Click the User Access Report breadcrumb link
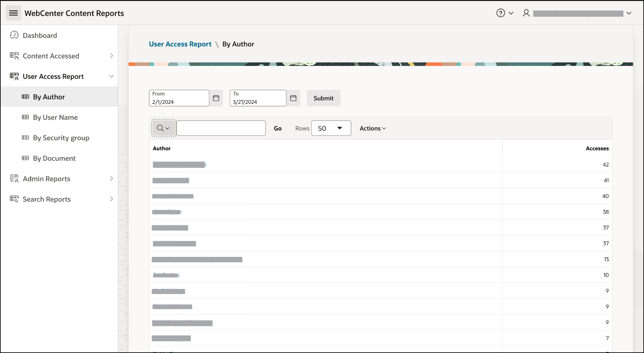Viewport: 644px width, 353px height. [180, 44]
